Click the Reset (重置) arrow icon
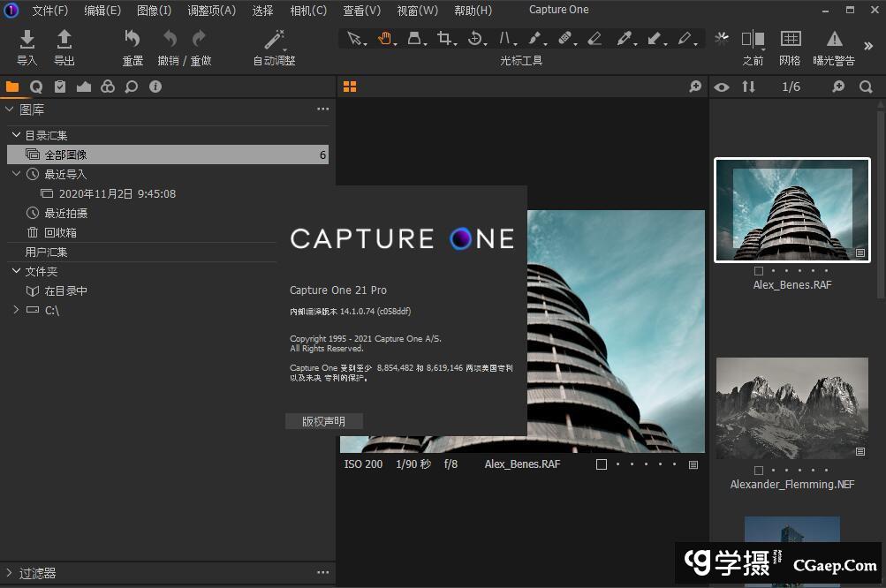Viewport: 886px width, 588px height. [x=133, y=39]
